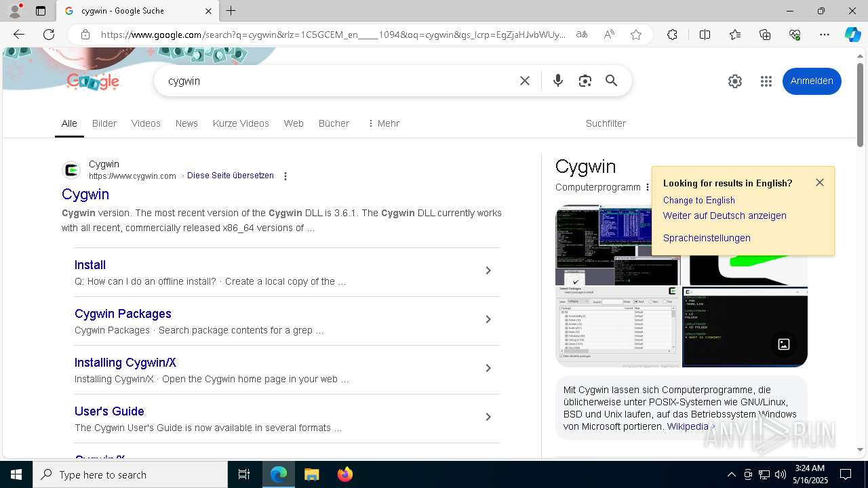
Task: Open the Install sitelink
Action: coord(90,265)
